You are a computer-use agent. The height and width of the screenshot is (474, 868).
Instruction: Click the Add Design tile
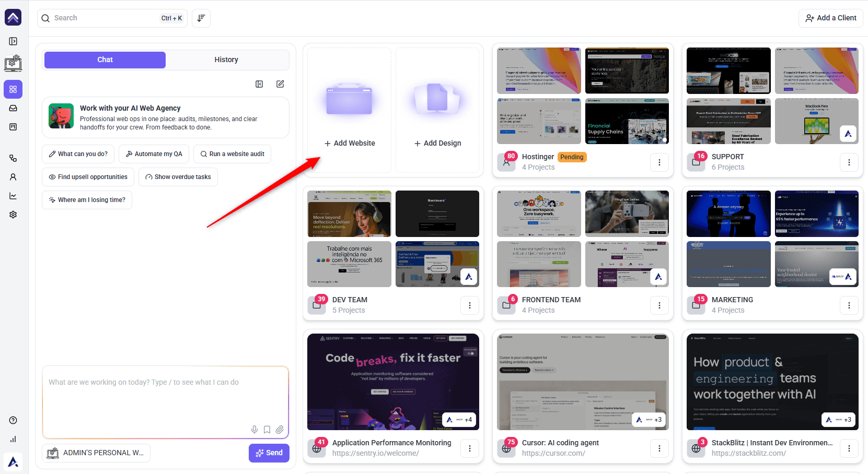point(437,110)
